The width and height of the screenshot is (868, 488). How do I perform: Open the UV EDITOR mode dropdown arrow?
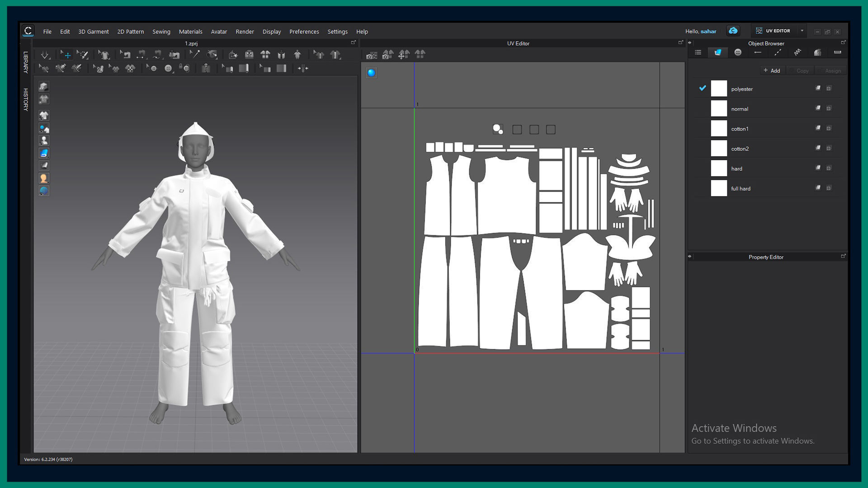802,31
